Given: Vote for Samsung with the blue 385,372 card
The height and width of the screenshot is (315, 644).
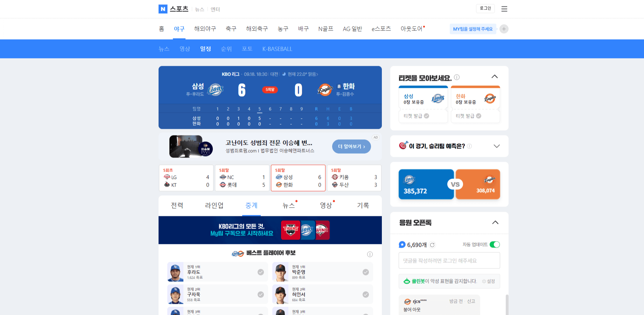Looking at the screenshot, I should coord(426,184).
